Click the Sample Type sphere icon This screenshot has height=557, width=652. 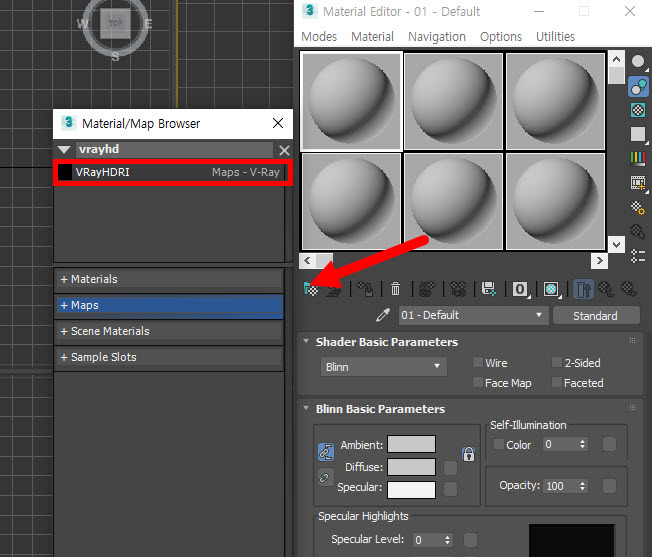(638, 62)
